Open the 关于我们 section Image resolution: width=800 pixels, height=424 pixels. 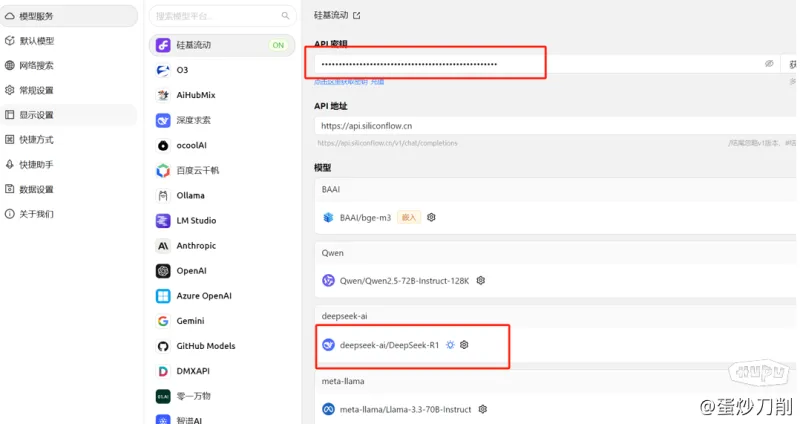pyautogui.click(x=69, y=214)
